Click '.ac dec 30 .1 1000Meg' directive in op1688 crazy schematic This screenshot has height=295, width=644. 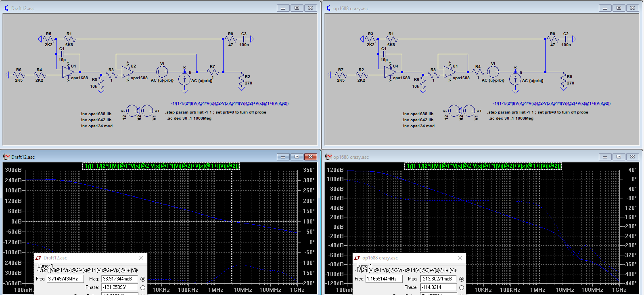[x=511, y=118]
